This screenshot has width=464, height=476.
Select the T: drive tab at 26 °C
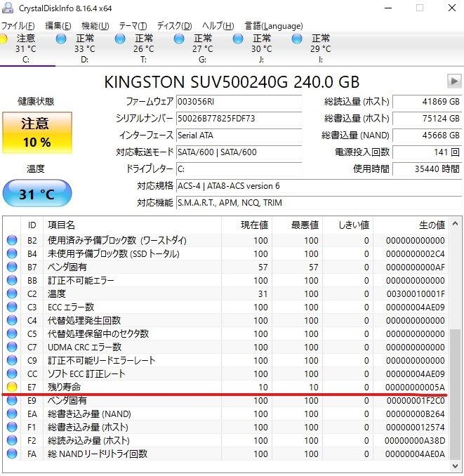143,48
